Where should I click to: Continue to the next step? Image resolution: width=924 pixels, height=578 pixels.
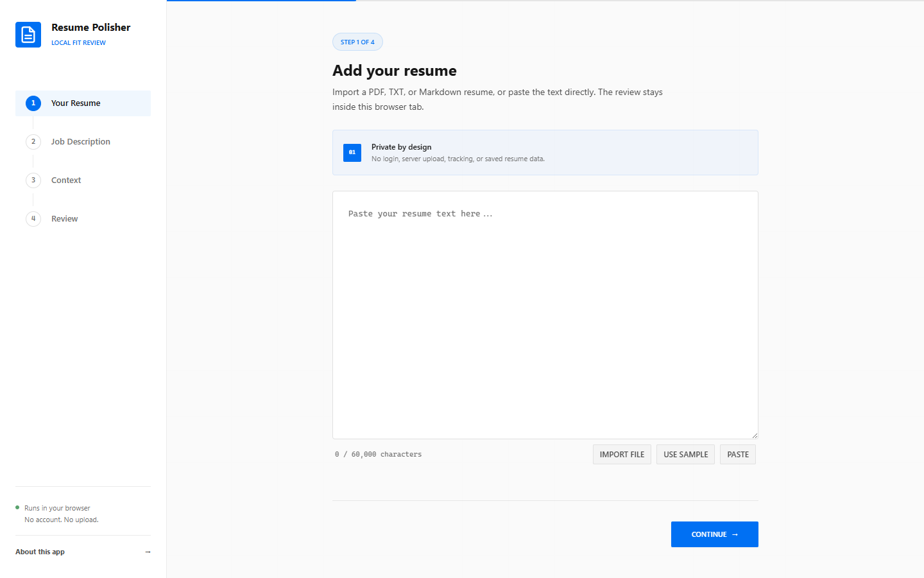point(715,534)
